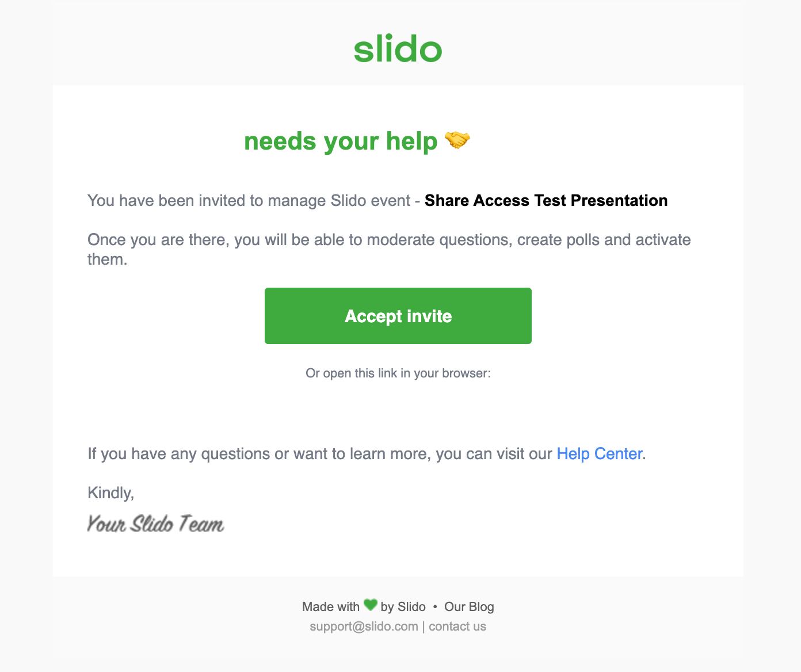Click the by Slido footer text

403,607
